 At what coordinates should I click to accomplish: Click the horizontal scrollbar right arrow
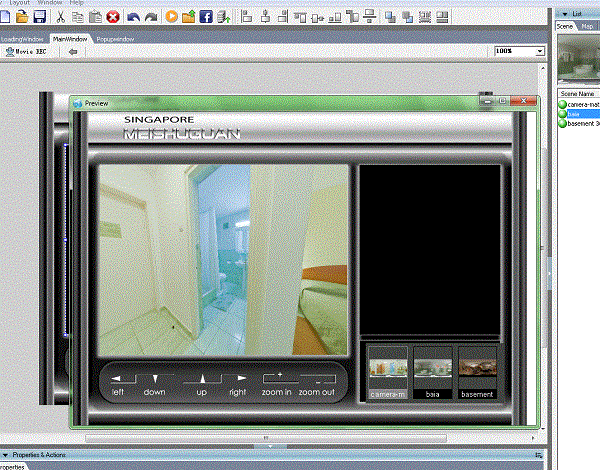(x=533, y=438)
